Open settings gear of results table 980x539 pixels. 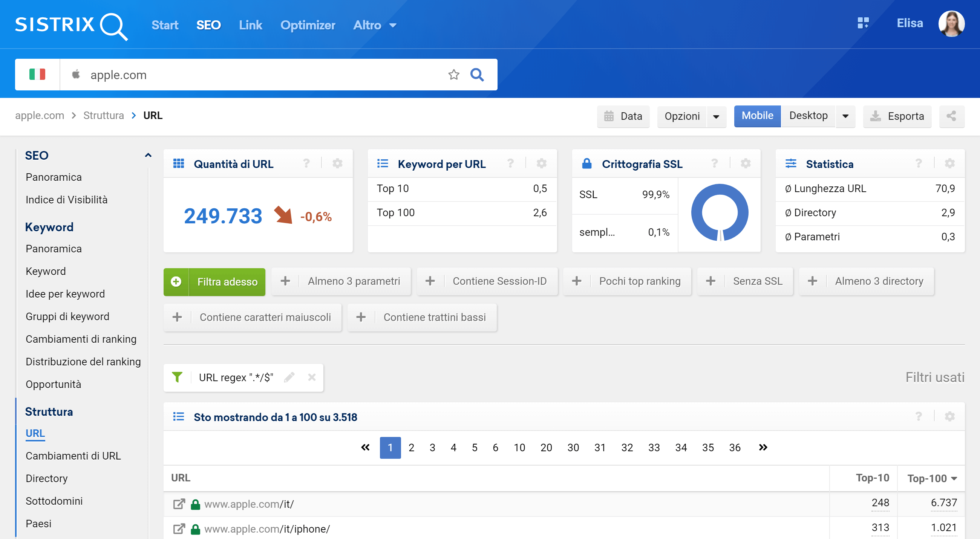949,417
